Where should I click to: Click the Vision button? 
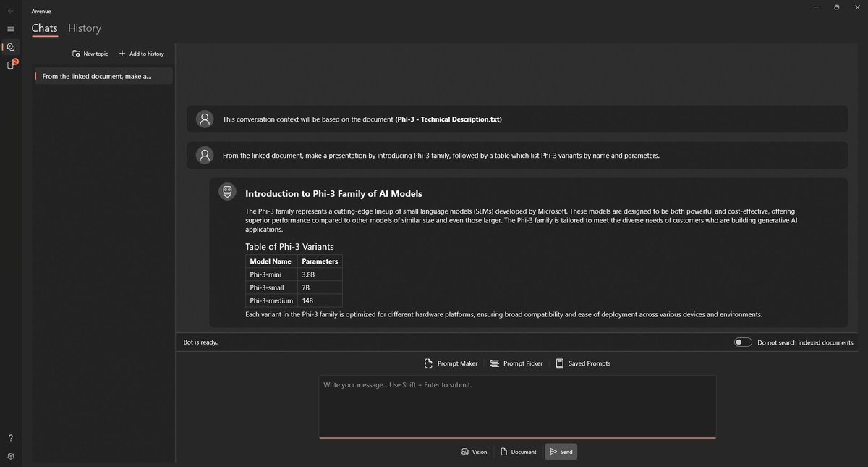click(x=474, y=452)
